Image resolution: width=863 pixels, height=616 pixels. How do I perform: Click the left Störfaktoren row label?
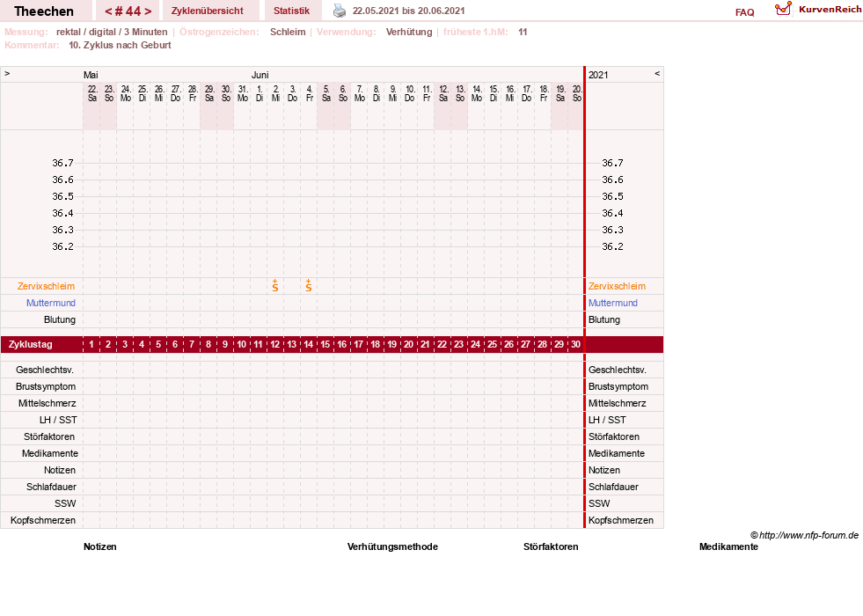point(49,436)
